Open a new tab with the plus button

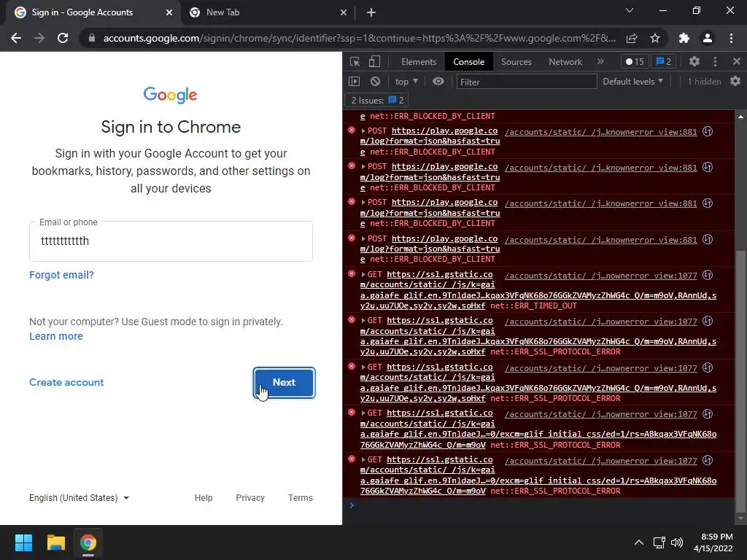(x=371, y=12)
